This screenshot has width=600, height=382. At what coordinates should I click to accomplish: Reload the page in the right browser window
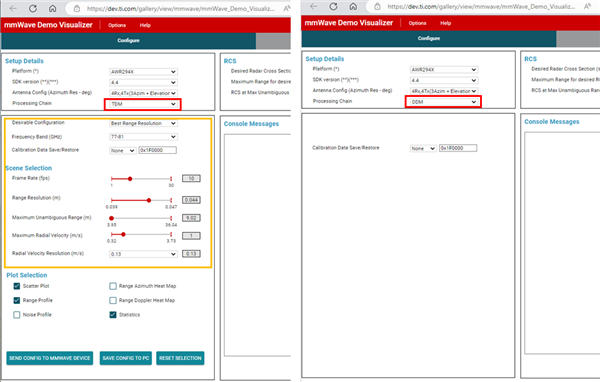[333, 6]
